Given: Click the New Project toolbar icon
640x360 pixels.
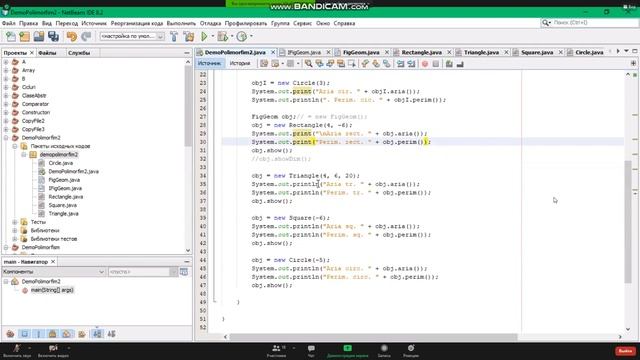Looking at the screenshot, I should tap(24, 37).
